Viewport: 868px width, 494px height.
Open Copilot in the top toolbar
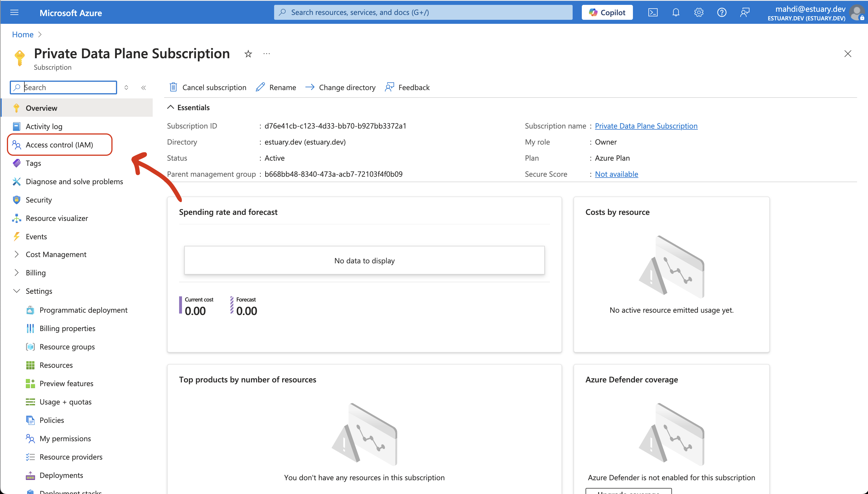(607, 12)
